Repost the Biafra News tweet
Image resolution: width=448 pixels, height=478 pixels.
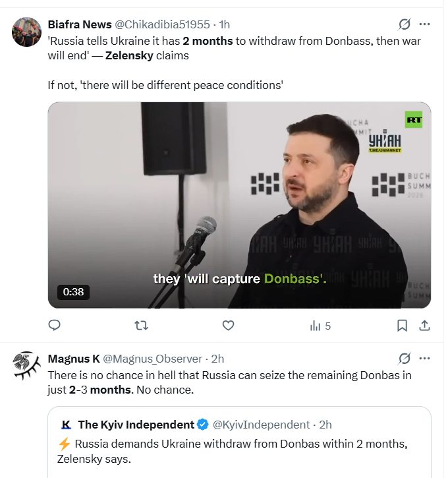pyautogui.click(x=141, y=325)
